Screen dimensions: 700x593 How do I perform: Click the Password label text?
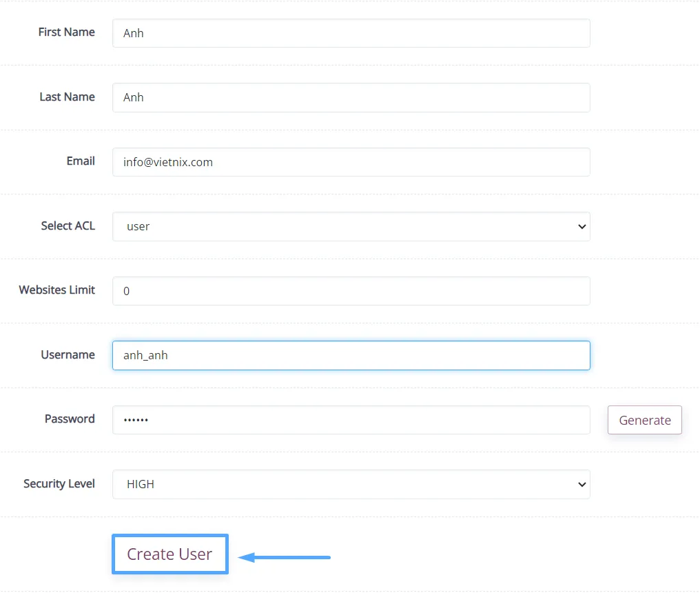70,419
